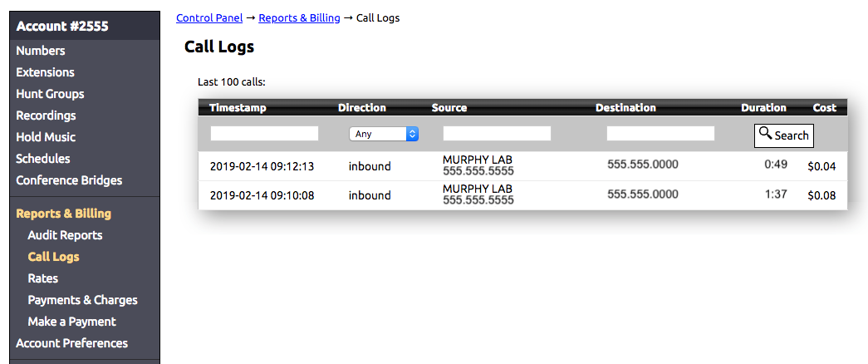The image size is (868, 364).
Task: Follow the Control Panel breadcrumb link
Action: [209, 17]
